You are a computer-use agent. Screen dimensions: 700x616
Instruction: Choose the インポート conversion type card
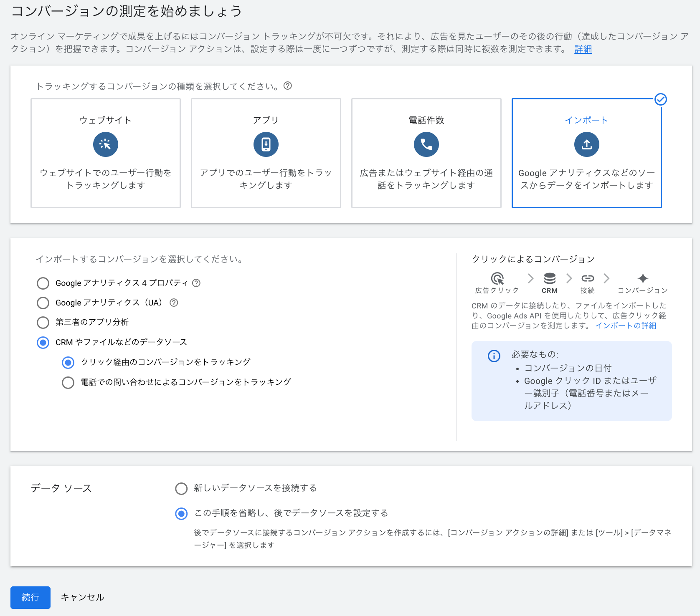click(587, 153)
